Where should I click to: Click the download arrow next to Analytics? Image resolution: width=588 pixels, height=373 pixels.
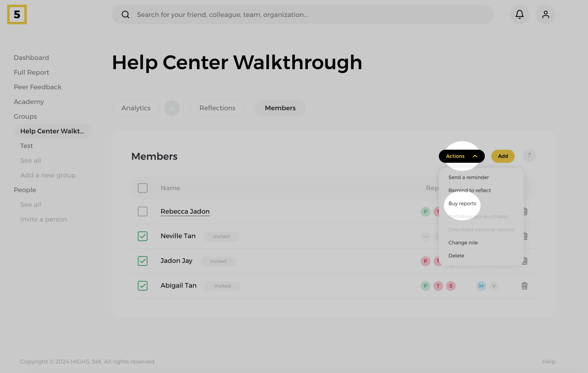click(x=172, y=108)
